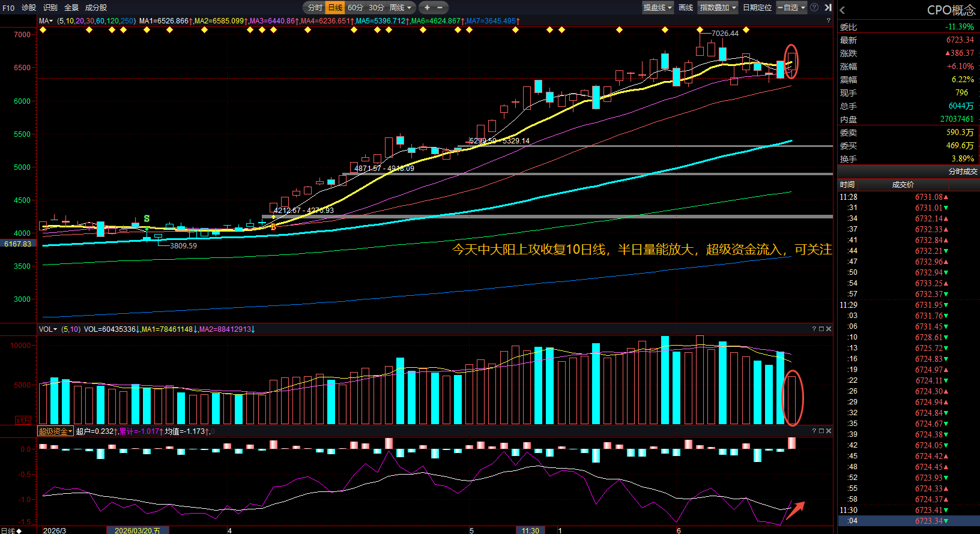980x534 pixels.
Task: Zoom out chart with minus button
Action: (x=440, y=8)
